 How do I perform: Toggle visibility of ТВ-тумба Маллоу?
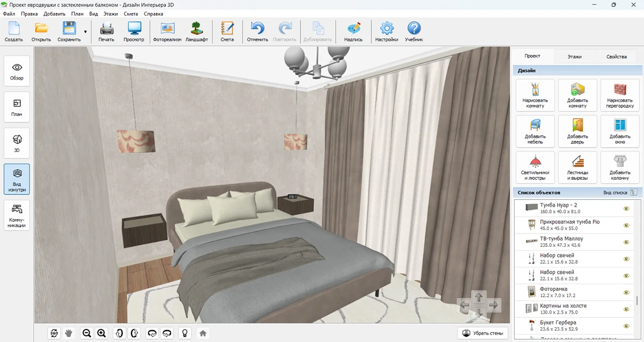tap(626, 242)
